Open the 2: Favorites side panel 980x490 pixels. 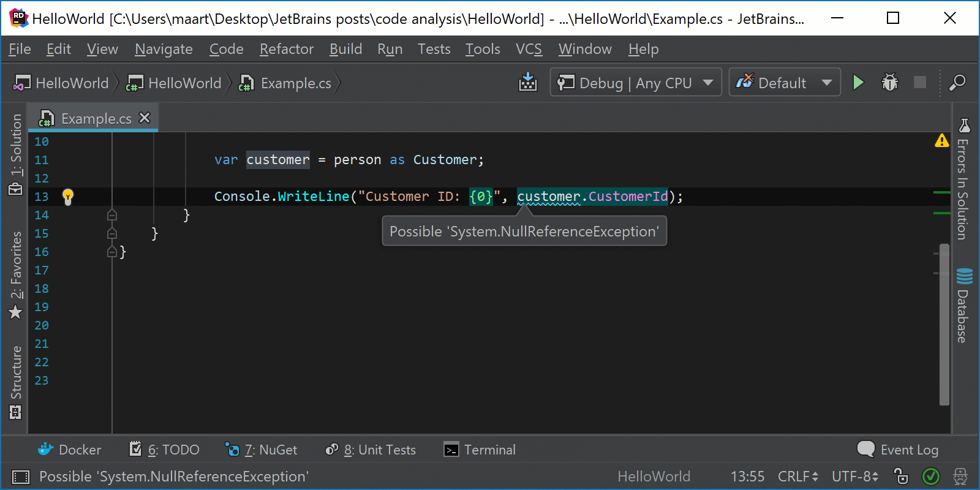coord(16,275)
